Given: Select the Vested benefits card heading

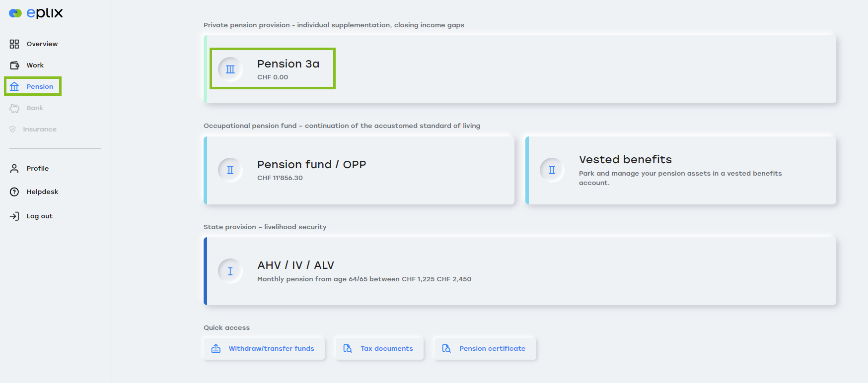Looking at the screenshot, I should 625,160.
